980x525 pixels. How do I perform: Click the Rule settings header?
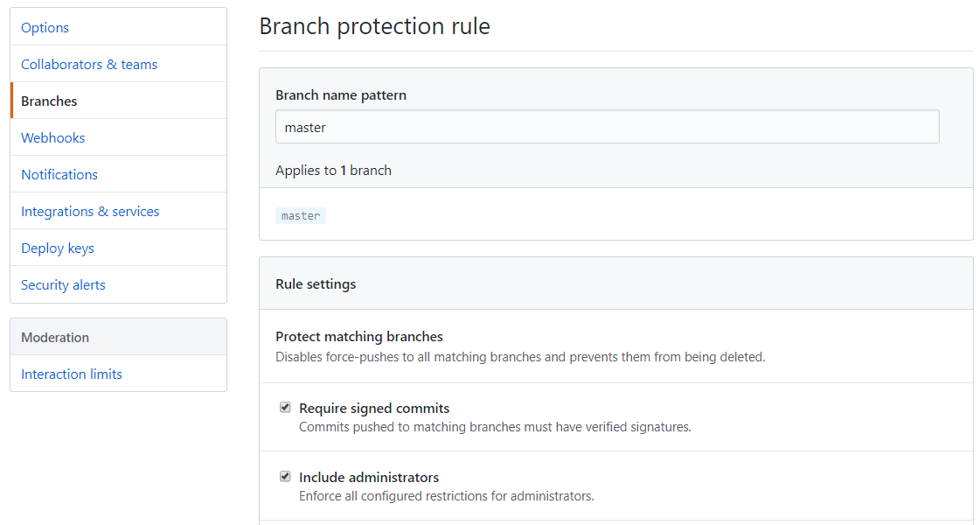pos(316,283)
